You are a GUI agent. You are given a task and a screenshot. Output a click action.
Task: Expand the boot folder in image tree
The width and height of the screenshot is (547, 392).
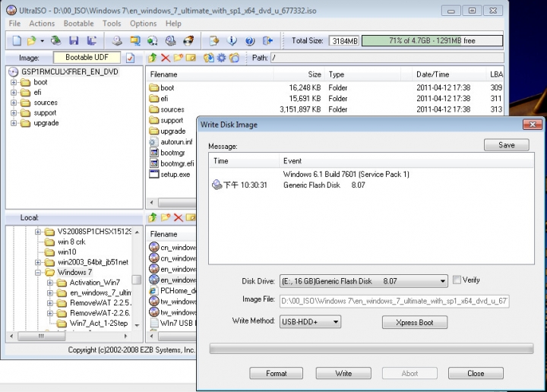click(14, 82)
